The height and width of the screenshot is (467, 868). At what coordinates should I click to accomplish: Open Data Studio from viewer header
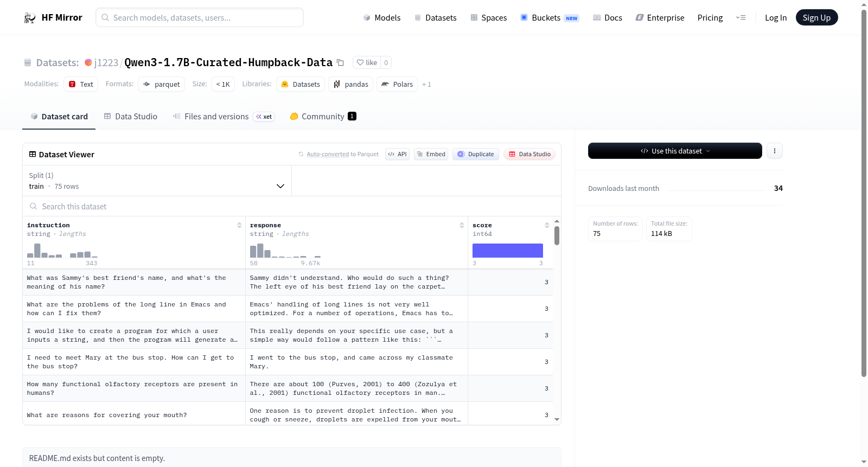529,154
